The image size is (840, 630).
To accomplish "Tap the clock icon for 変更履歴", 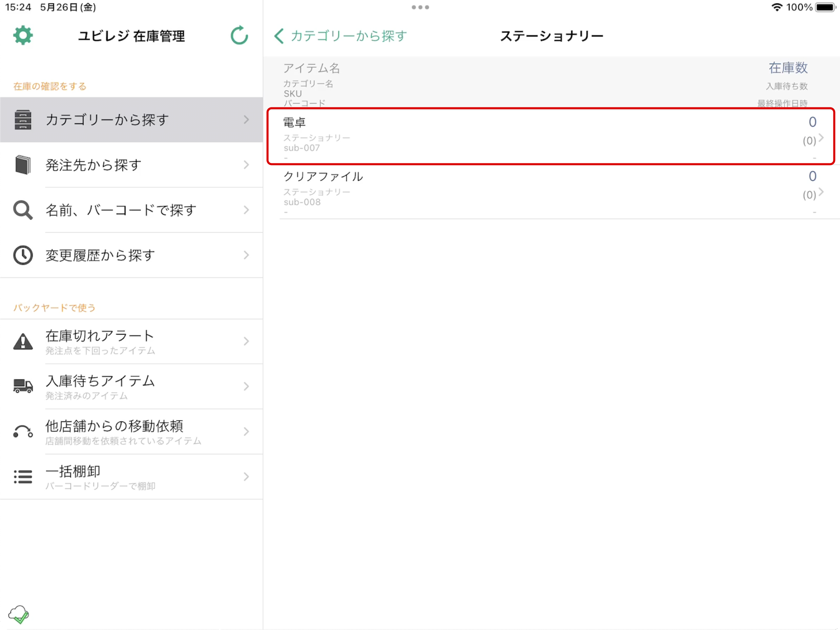I will pos(23,255).
